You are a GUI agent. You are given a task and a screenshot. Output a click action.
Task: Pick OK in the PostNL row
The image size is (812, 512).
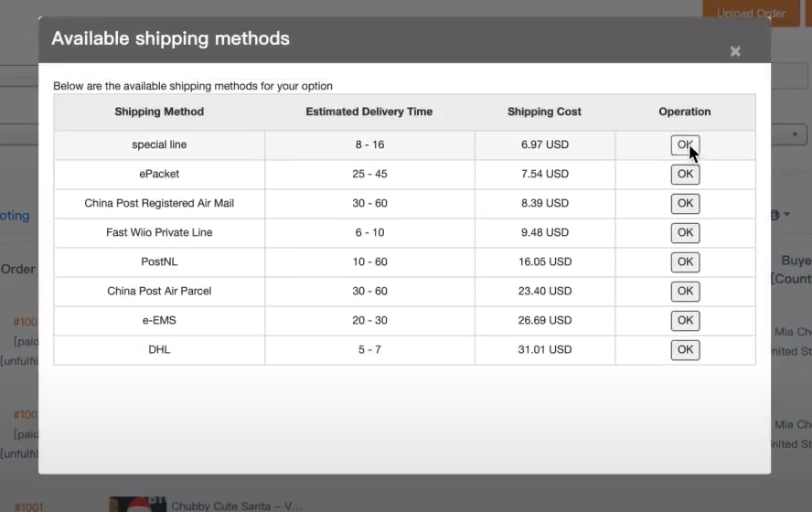685,262
